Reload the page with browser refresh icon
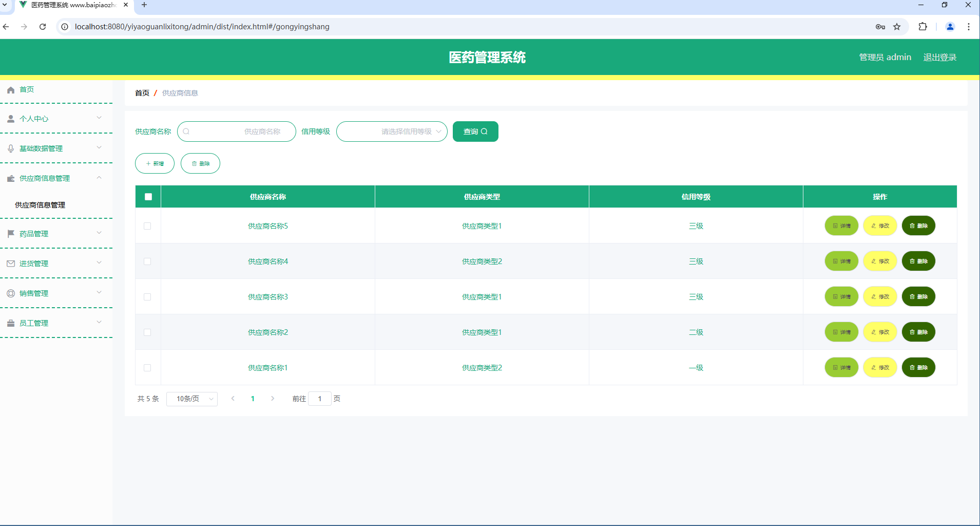This screenshot has width=980, height=526. point(43,27)
